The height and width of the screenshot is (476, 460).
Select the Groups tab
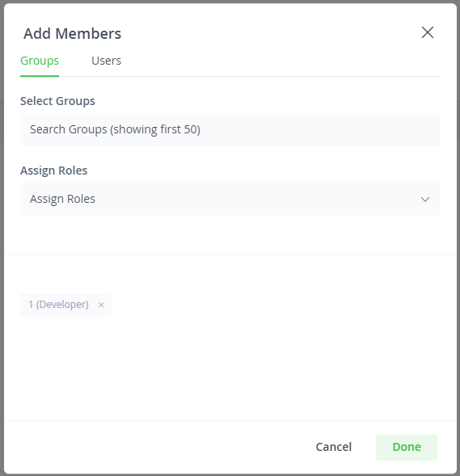(40, 61)
